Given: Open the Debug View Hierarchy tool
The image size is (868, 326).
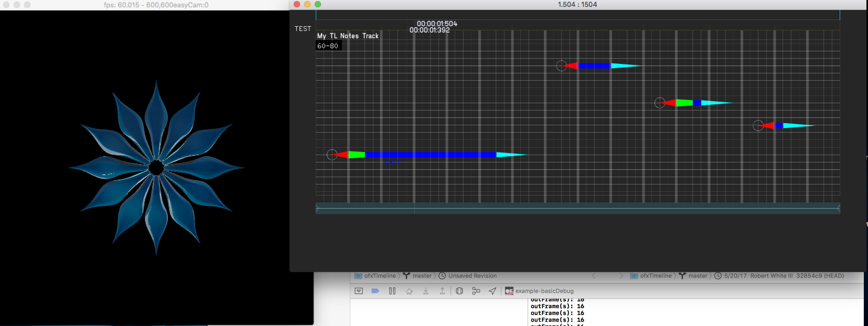Looking at the screenshot, I should [x=459, y=291].
